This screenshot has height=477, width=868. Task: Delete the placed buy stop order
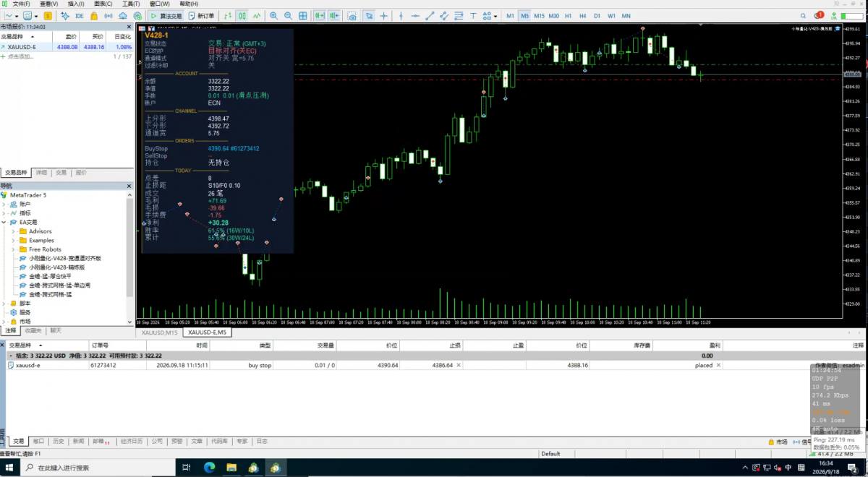718,366
